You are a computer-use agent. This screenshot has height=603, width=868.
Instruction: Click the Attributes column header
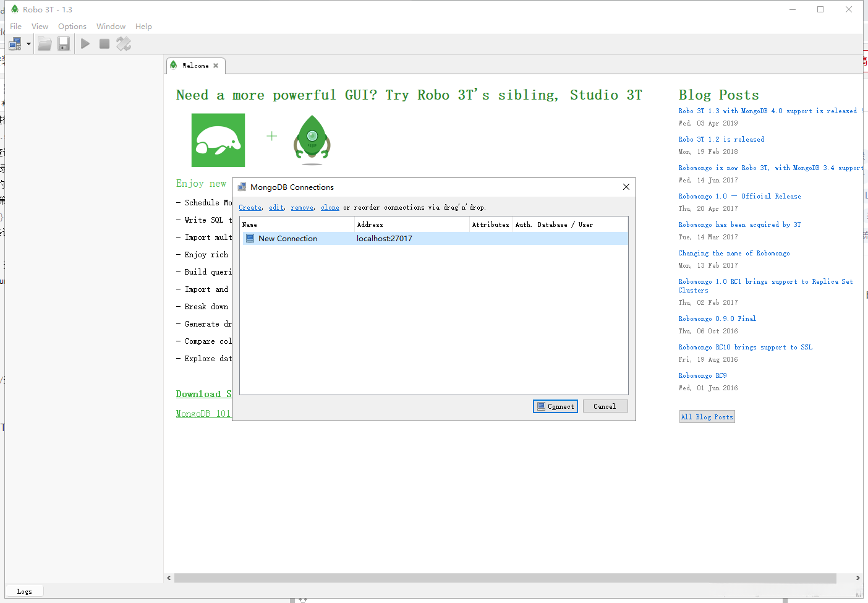pos(491,225)
